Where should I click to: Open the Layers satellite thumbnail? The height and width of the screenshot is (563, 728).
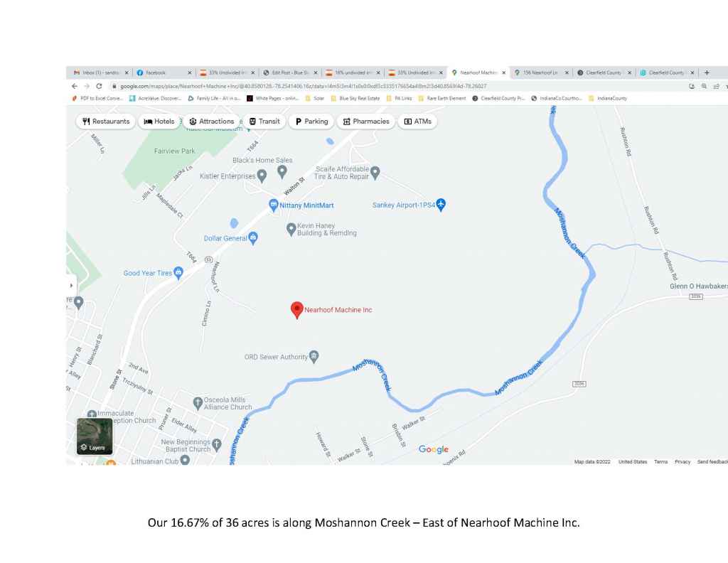point(95,436)
